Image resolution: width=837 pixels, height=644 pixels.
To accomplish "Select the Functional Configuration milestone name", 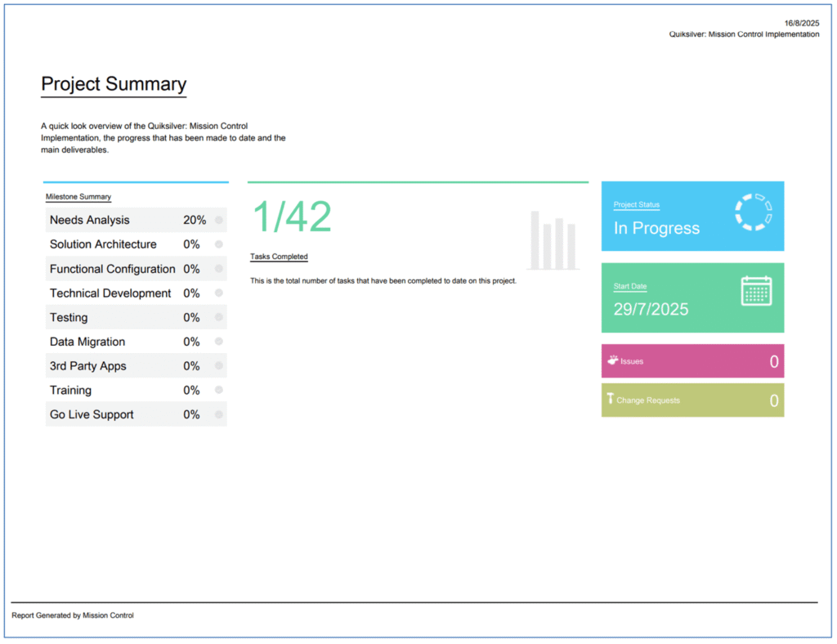I will (x=113, y=269).
